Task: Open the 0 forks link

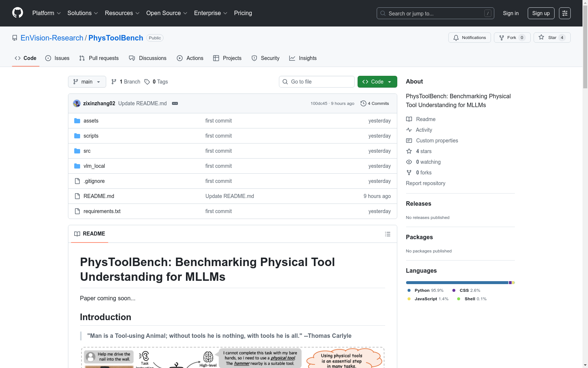Action: tap(419, 173)
